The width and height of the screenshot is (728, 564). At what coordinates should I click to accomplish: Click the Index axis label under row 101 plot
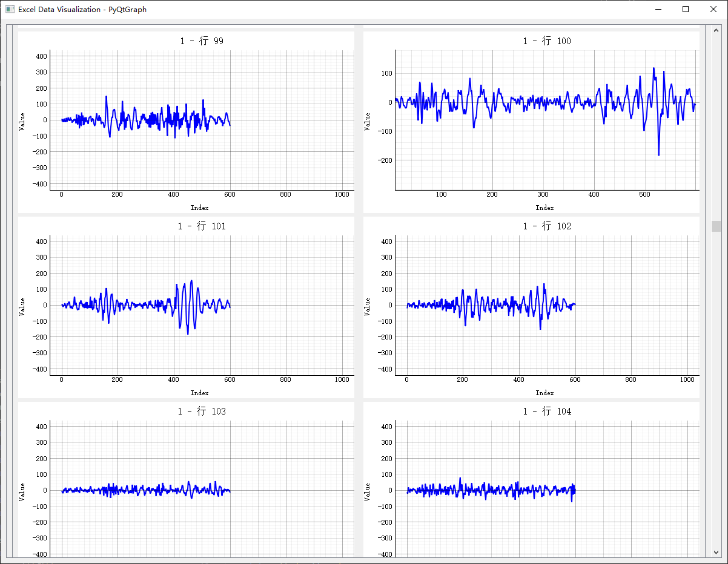199,393
